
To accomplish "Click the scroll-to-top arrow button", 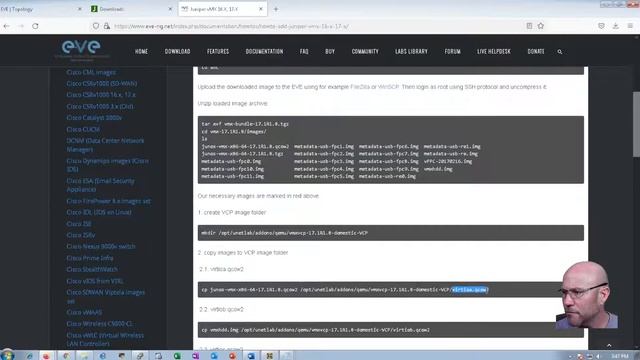I will point(609,345).
